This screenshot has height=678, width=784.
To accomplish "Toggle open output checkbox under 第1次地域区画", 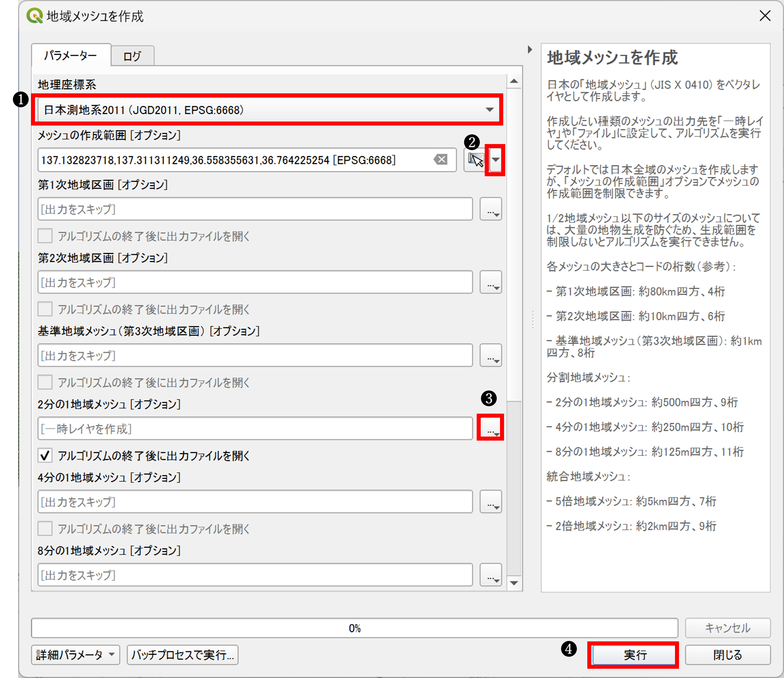I will 45,236.
